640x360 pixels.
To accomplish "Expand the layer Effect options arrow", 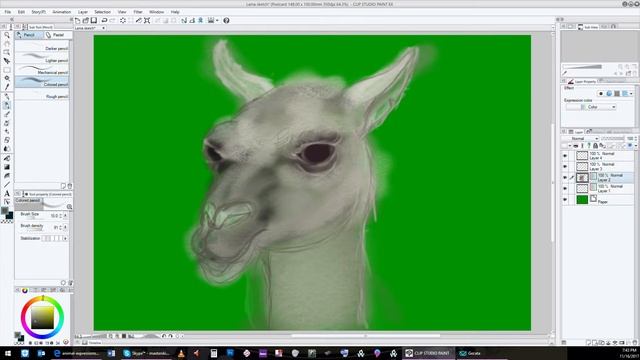I will [631, 94].
